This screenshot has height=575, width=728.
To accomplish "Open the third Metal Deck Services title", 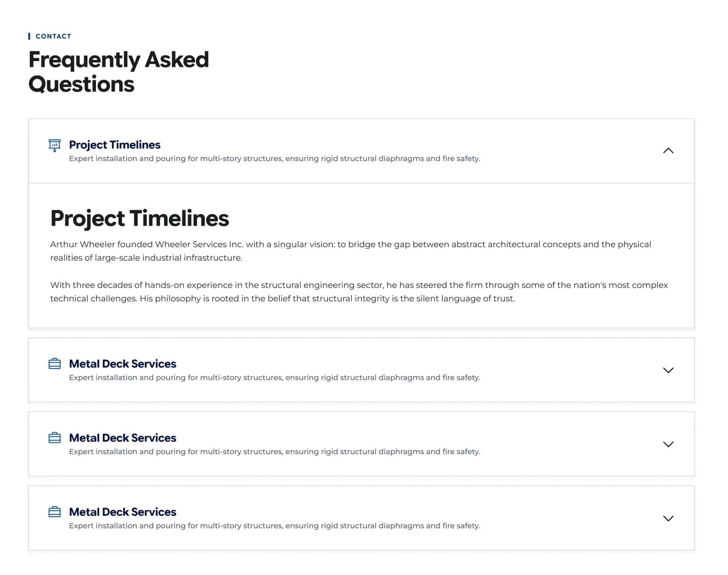I will 122,511.
